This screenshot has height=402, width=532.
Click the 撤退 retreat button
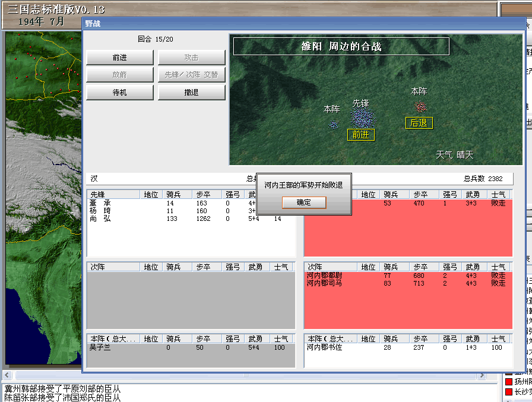191,93
